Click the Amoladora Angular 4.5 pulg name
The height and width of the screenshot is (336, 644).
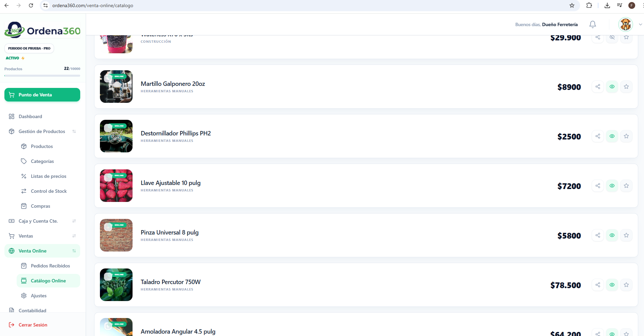(x=178, y=332)
